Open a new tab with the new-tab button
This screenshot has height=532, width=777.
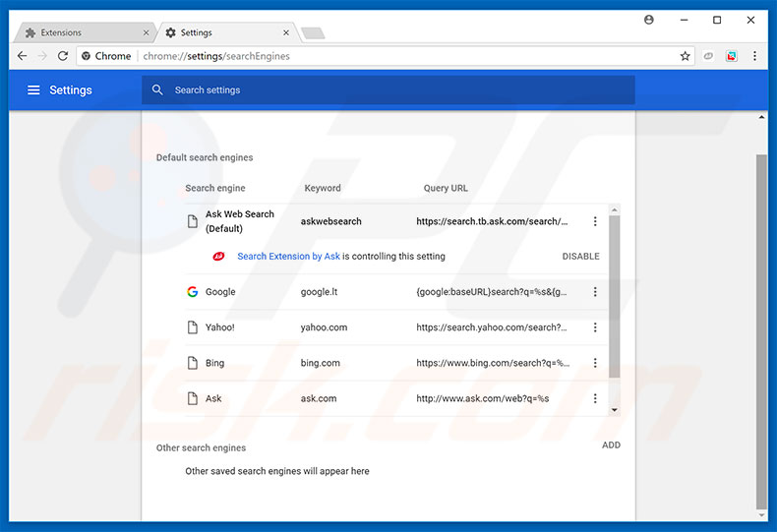[313, 33]
